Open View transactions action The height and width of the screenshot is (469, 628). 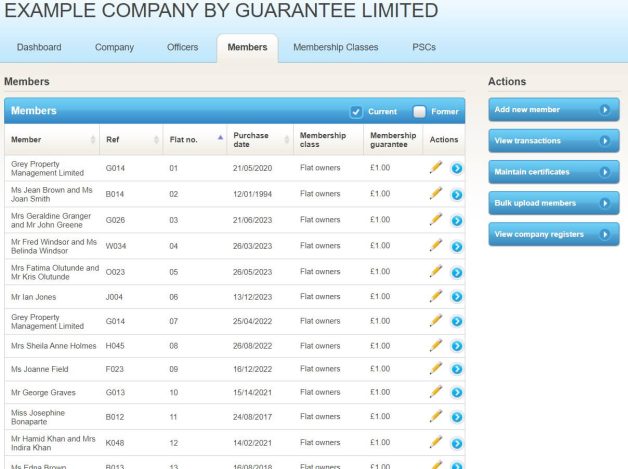click(553, 141)
